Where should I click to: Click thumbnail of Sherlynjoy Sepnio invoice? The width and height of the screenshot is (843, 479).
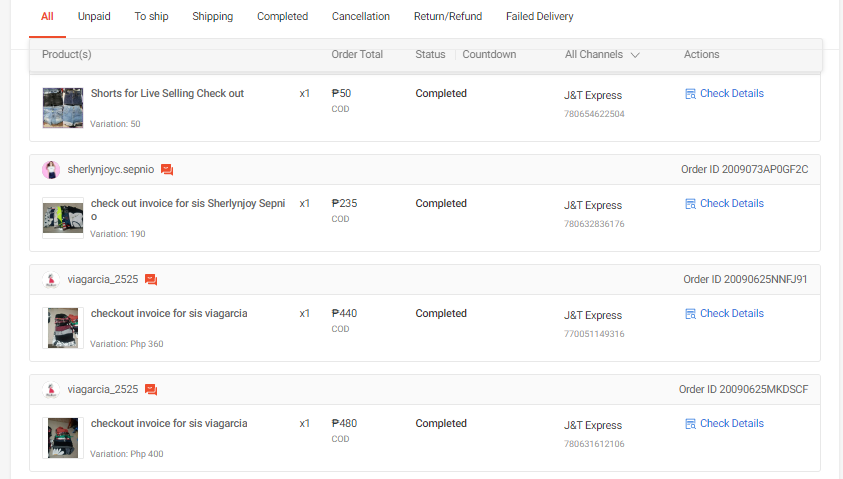click(x=63, y=218)
